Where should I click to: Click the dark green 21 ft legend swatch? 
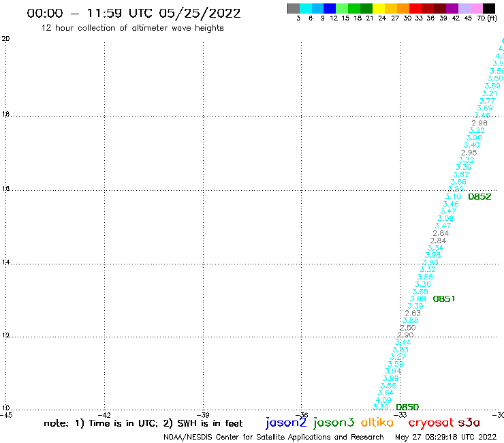pos(366,8)
